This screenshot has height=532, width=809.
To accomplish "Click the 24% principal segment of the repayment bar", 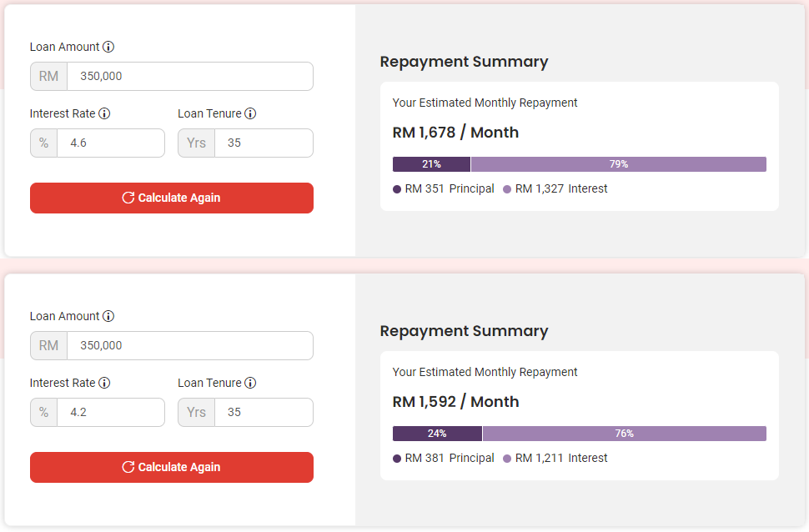I will tap(437, 434).
